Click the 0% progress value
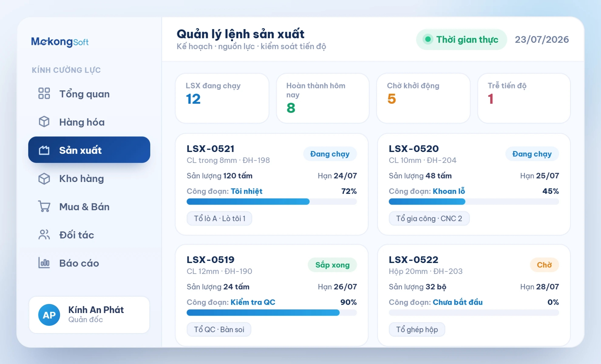Screen dimensions: 601x364 pos(553,302)
